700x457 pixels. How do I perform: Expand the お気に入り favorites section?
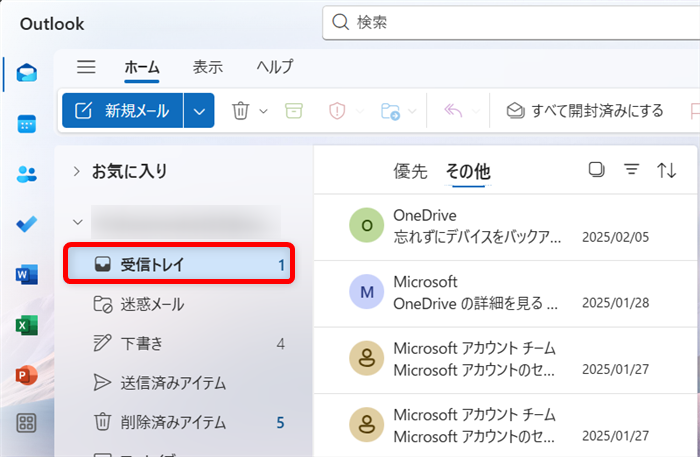(76, 172)
